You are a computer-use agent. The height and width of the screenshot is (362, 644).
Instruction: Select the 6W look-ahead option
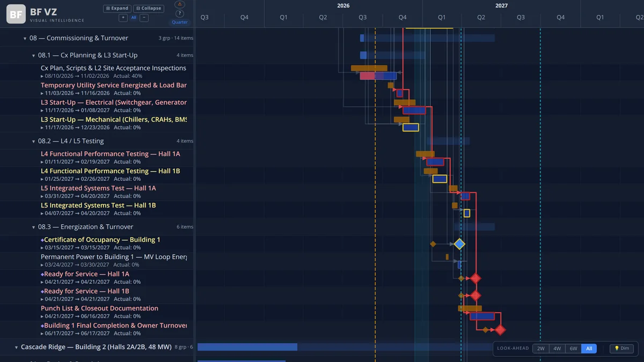tap(573, 349)
